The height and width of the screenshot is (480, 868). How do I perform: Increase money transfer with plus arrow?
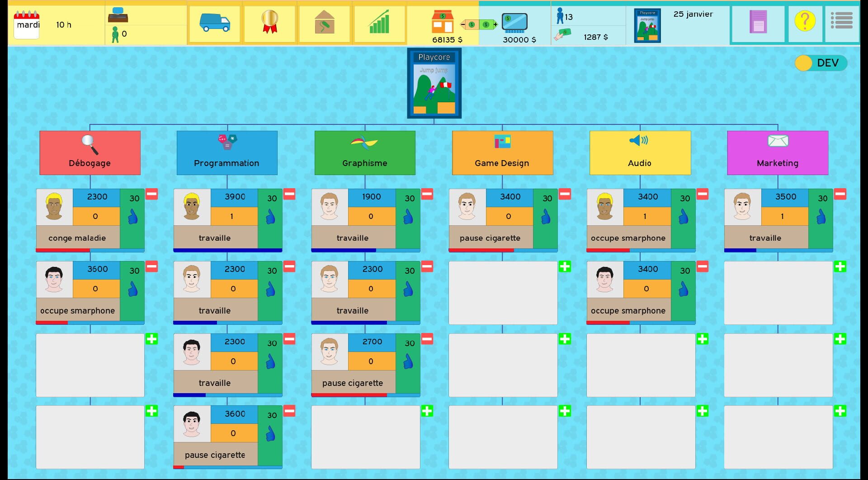pyautogui.click(x=495, y=24)
